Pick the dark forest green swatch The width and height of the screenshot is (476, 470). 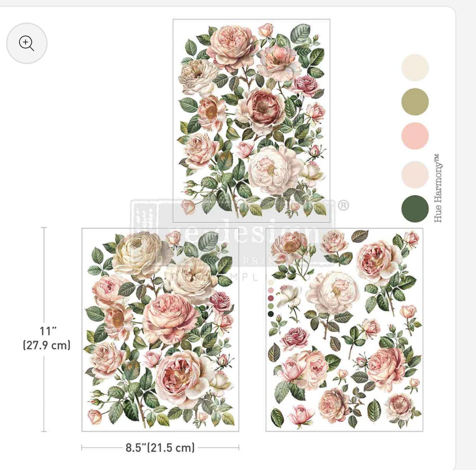(x=415, y=209)
